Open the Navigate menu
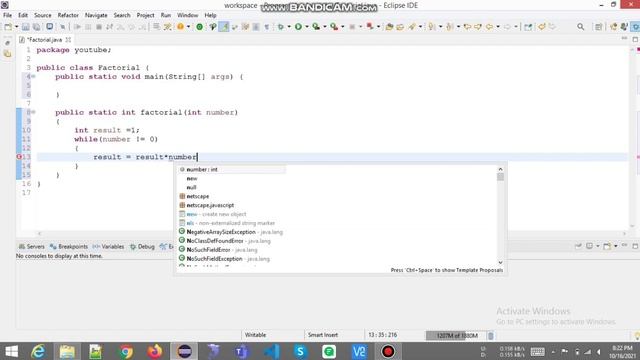 point(96,15)
